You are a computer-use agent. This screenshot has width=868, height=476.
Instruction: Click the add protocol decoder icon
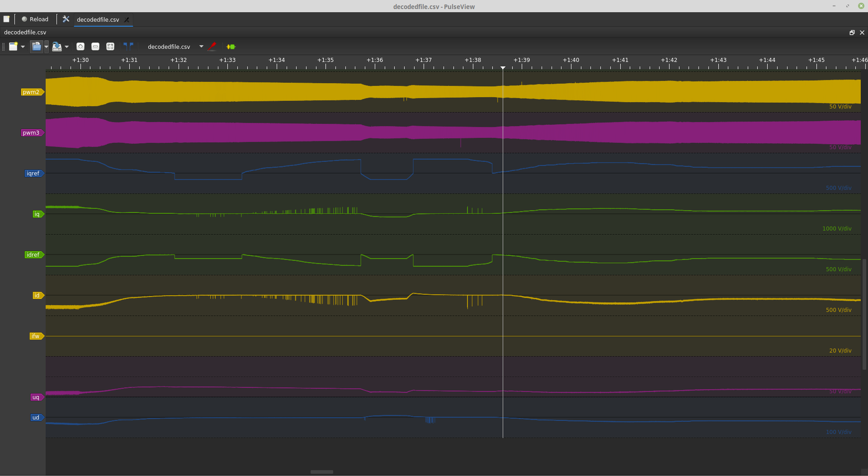pos(231,47)
